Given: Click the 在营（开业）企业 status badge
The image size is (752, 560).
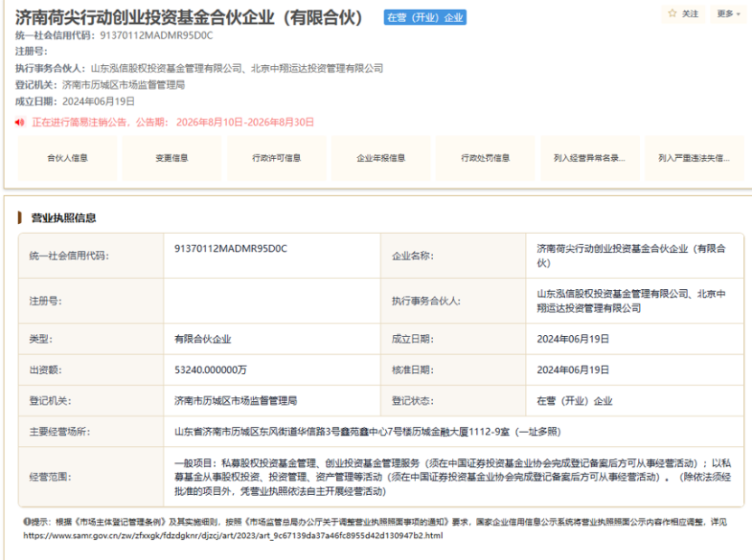Looking at the screenshot, I should [x=425, y=18].
